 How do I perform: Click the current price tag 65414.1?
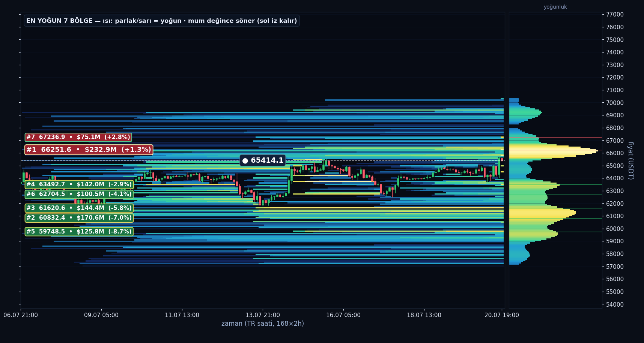263,160
